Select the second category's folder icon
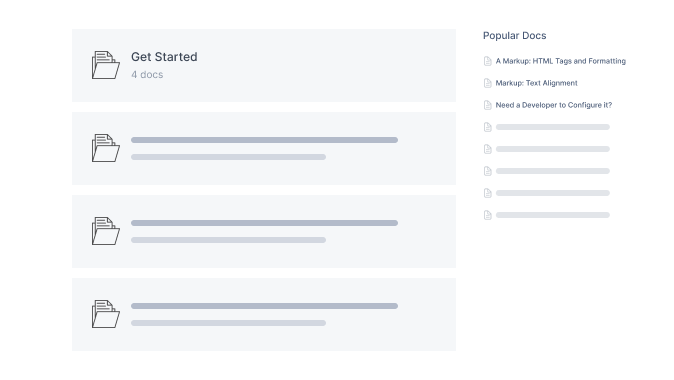674x380 pixels. click(106, 148)
